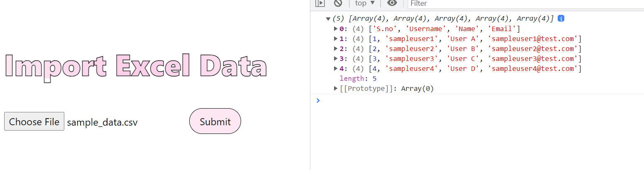Create a live expression with eye icon
Image resolution: width=644 pixels, height=170 pixels.
tap(392, 3)
